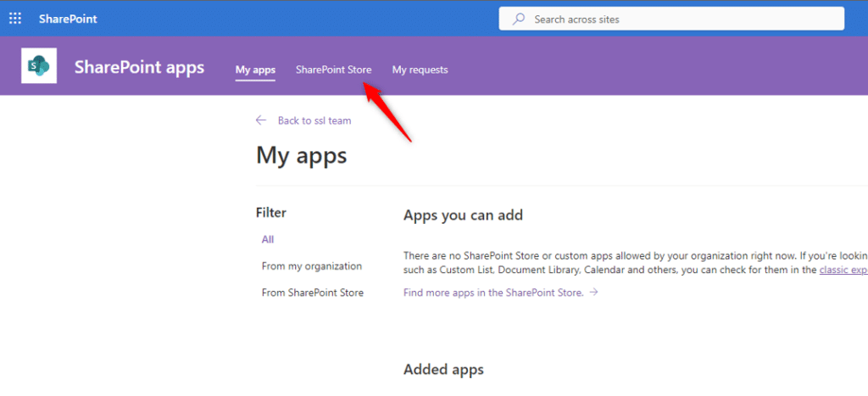Open Find more apps in SharePoint Store

point(500,292)
